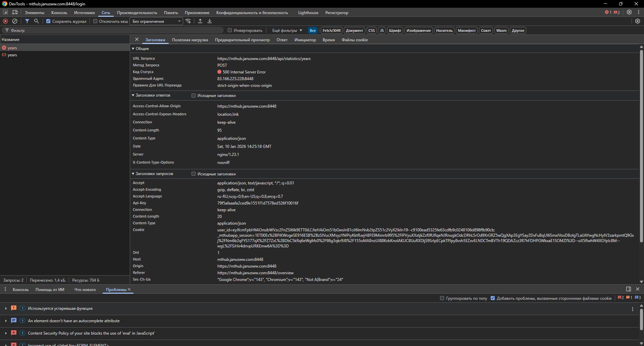Open the Полезная нагрузка tab
Image resolution: width=644 pixels, height=346 pixels.
click(190, 40)
